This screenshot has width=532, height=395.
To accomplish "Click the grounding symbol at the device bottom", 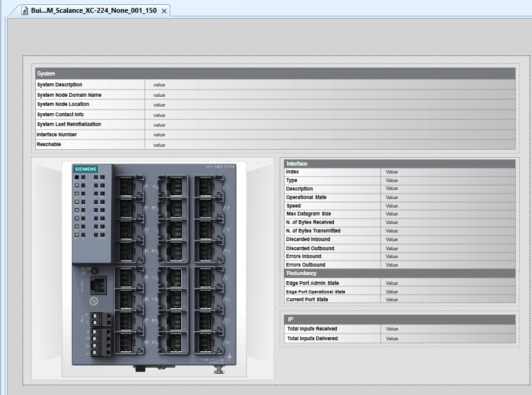I will click(230, 355).
